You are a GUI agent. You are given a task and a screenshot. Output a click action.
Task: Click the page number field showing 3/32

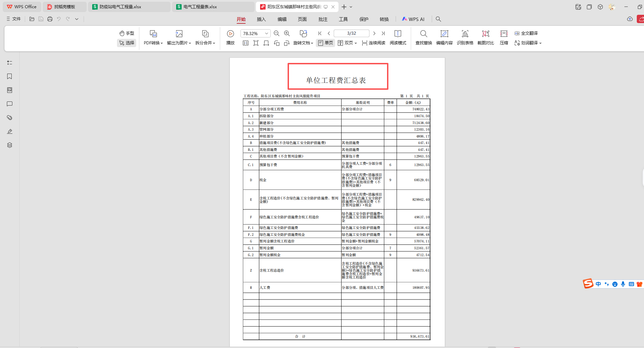click(352, 33)
